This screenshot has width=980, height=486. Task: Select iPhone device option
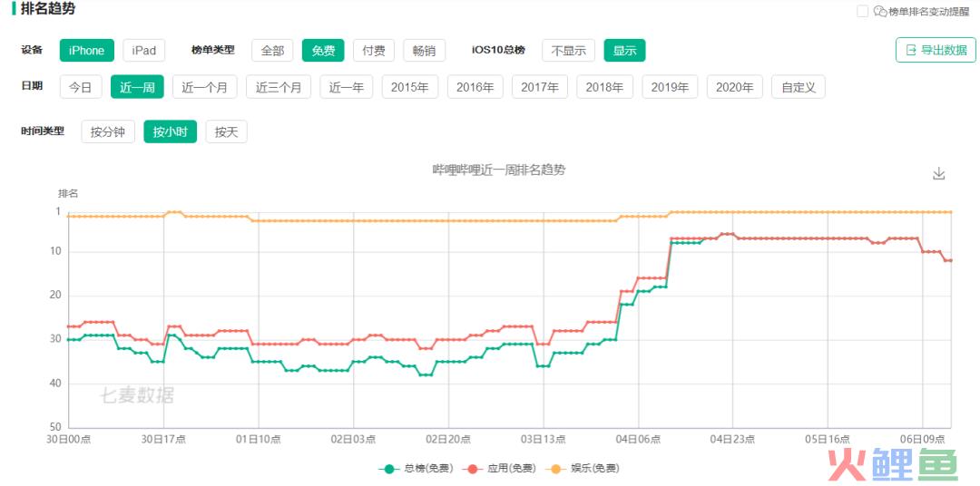tap(87, 51)
